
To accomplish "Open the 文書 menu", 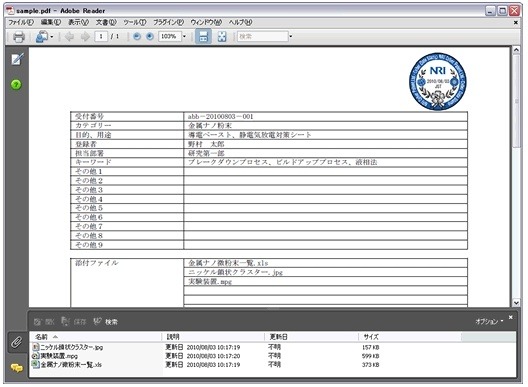I will [x=106, y=22].
